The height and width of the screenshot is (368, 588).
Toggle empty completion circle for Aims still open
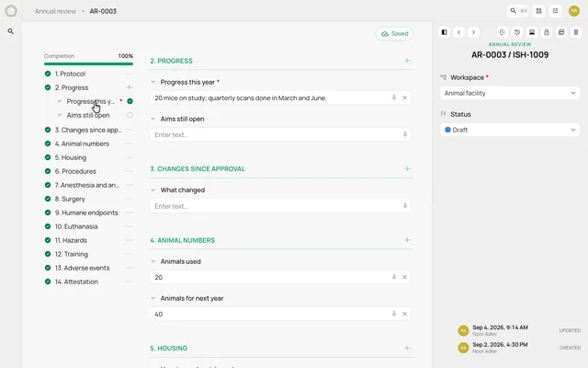130,115
